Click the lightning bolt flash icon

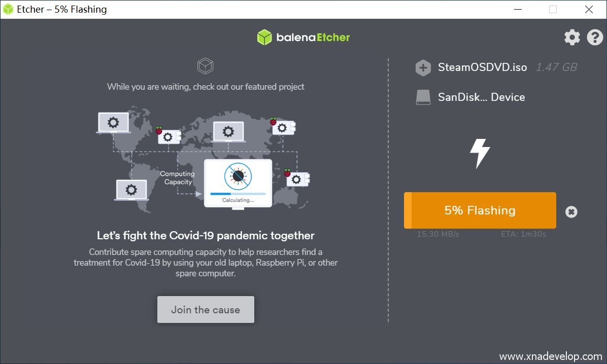(480, 154)
